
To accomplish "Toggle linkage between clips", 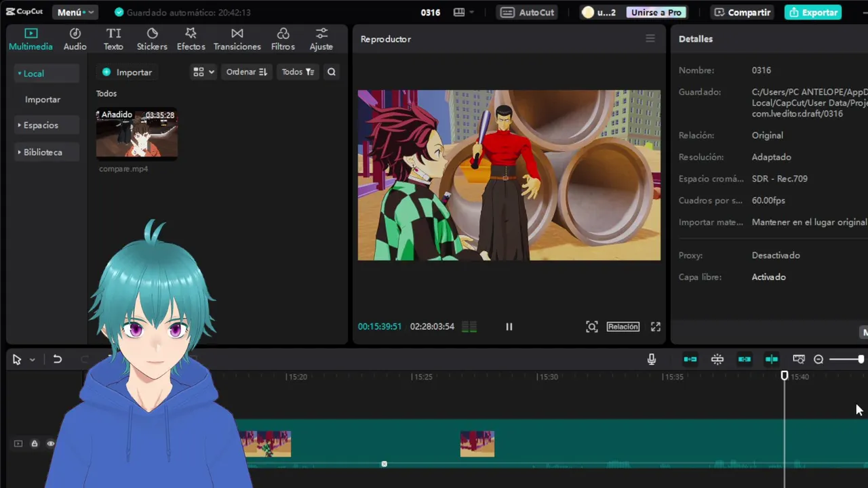I will pos(745,359).
